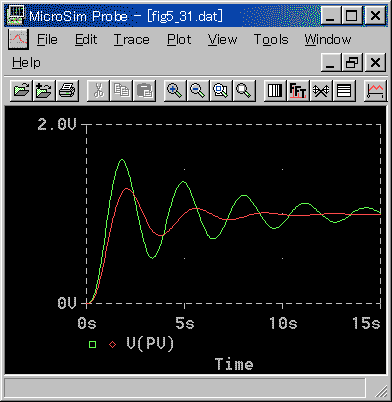The image size is (392, 402).
Task: Click the MicroSim Probe title bar icon
Action: tap(16, 15)
